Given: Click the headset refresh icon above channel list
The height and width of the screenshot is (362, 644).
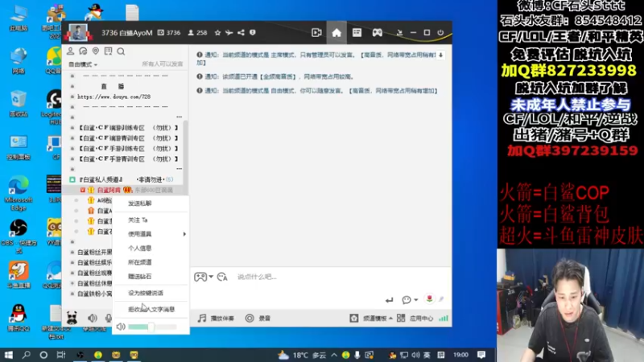Looking at the screenshot, I should (x=83, y=51).
